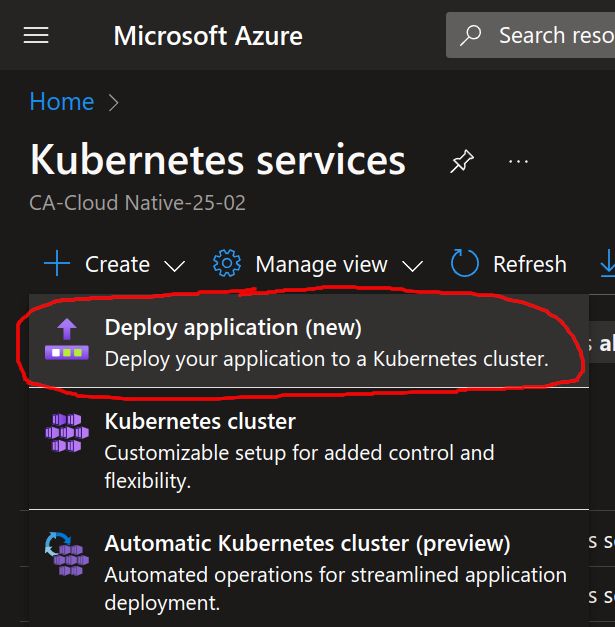Click the CA-Cloud Native-25-02 directory subtitle

click(138, 203)
